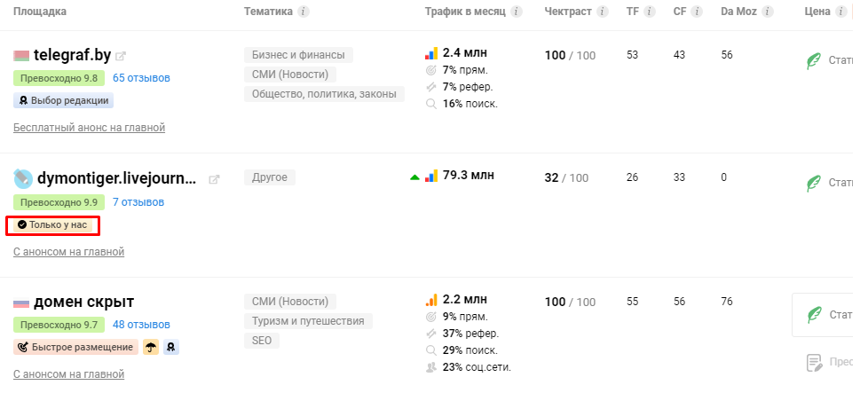This screenshot has width=868, height=393.
Task: Click umbrella badge icon on hidden domain row
Action: (151, 348)
